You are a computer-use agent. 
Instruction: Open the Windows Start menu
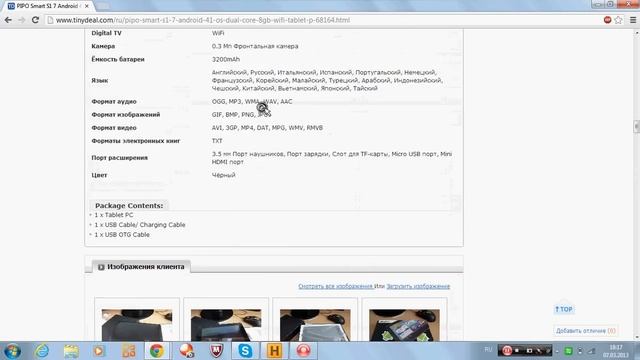[x=12, y=351]
